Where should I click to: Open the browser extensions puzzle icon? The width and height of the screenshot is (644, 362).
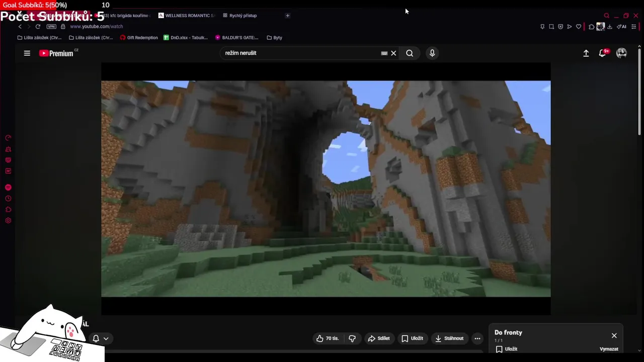(x=592, y=27)
